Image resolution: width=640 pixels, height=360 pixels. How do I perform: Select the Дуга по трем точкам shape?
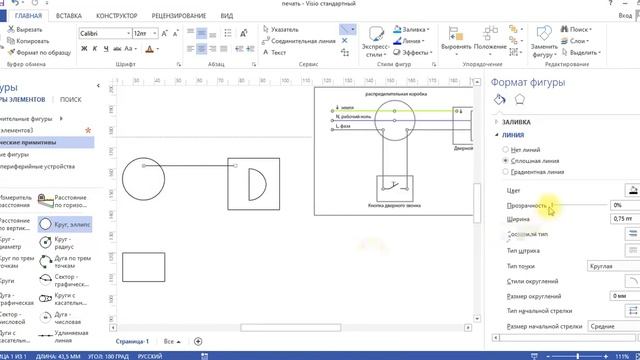[x=65, y=262]
